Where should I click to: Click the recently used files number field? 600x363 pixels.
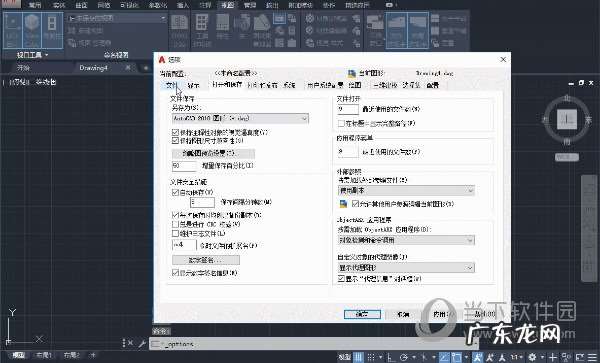(x=348, y=109)
